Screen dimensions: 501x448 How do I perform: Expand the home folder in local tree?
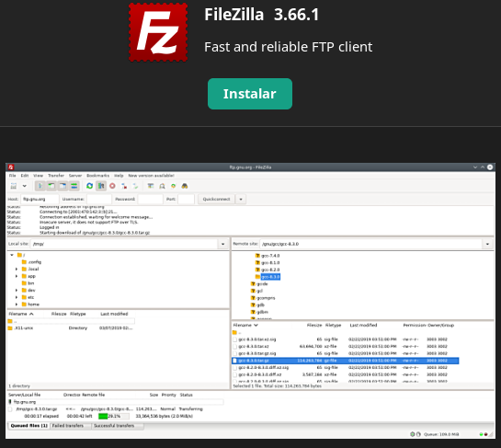click(17, 304)
